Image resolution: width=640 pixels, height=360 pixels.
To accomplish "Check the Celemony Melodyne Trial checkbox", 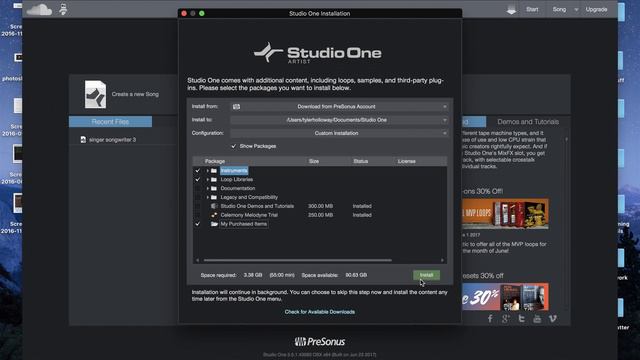I will tap(198, 215).
